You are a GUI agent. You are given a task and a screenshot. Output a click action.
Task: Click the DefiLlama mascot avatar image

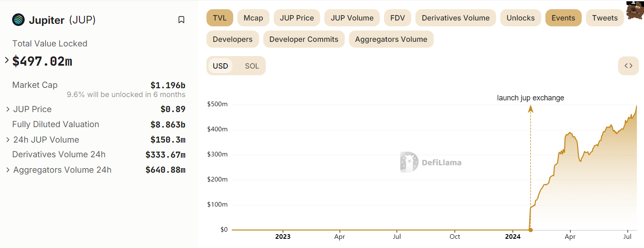(x=635, y=10)
